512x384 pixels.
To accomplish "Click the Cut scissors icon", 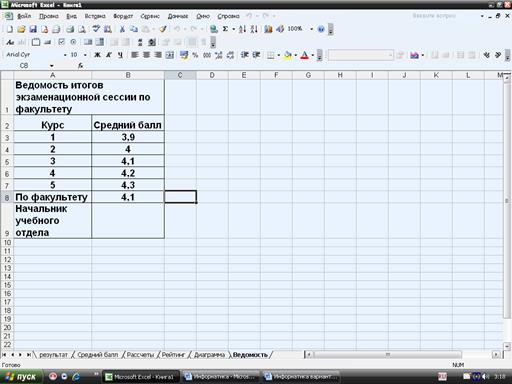I will pyautogui.click(x=122, y=29).
